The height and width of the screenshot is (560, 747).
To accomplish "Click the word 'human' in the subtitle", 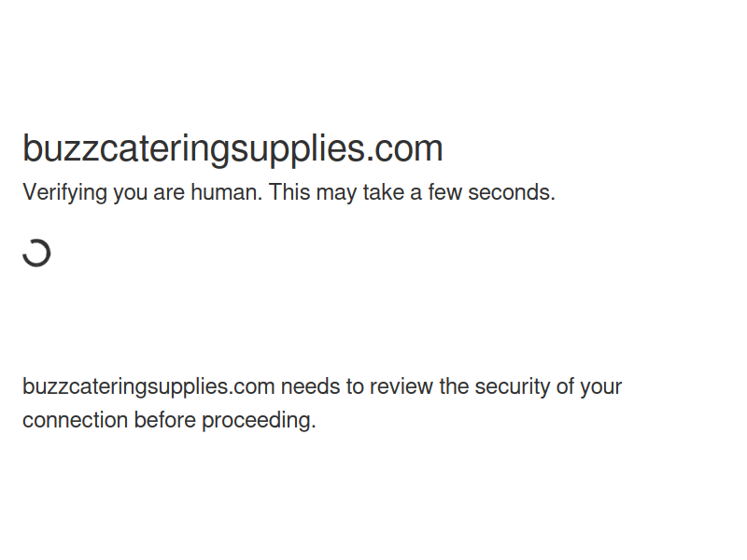I will (x=225, y=192).
